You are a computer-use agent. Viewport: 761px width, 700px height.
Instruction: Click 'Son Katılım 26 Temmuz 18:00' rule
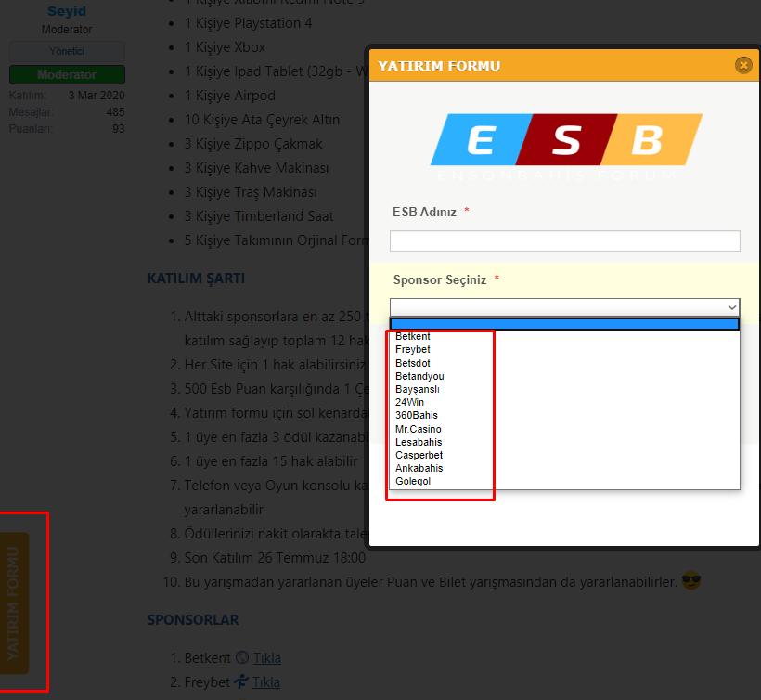point(275,558)
